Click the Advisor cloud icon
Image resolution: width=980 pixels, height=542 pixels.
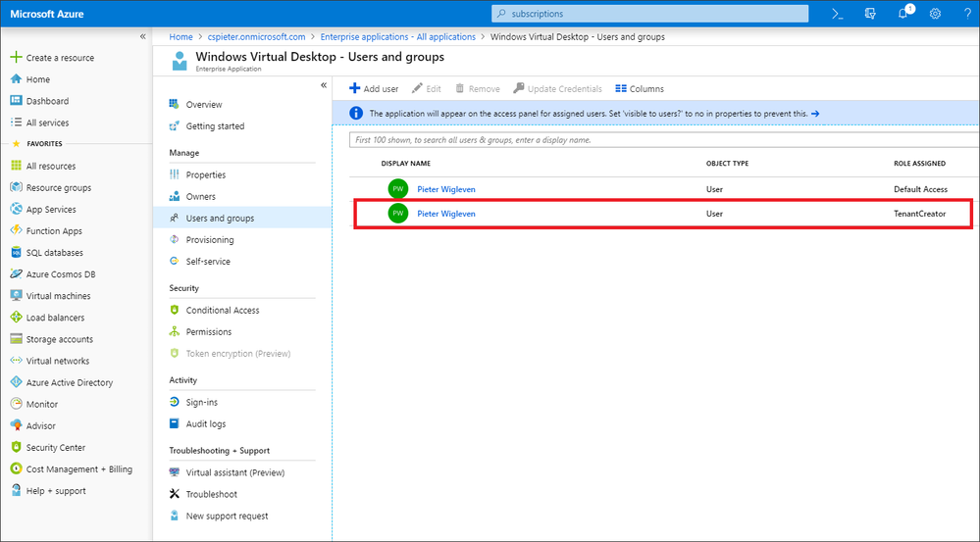17,425
